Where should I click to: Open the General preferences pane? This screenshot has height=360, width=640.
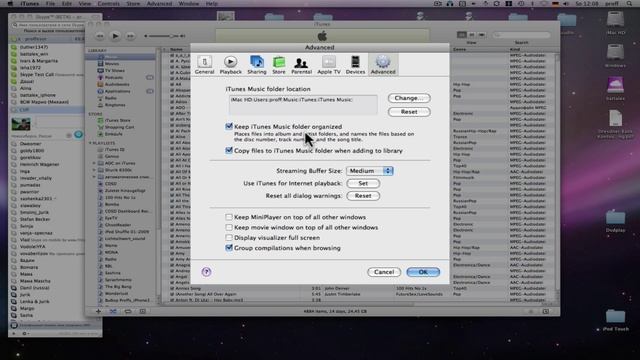coord(204,65)
